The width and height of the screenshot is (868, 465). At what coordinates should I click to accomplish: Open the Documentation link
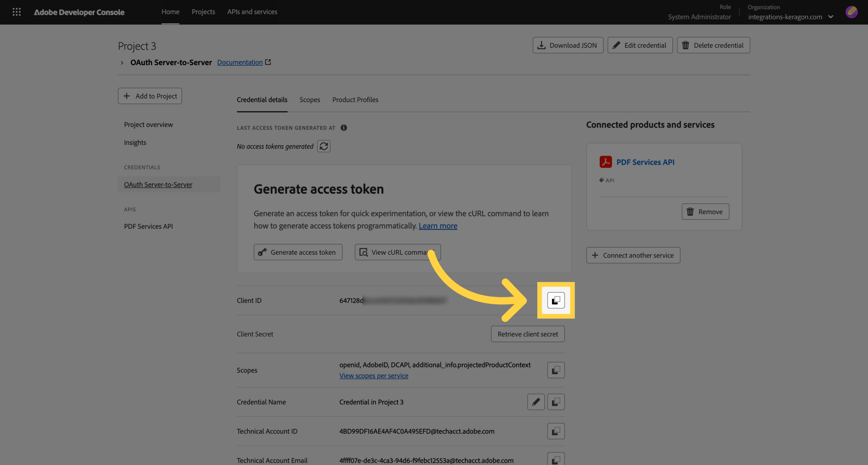240,62
